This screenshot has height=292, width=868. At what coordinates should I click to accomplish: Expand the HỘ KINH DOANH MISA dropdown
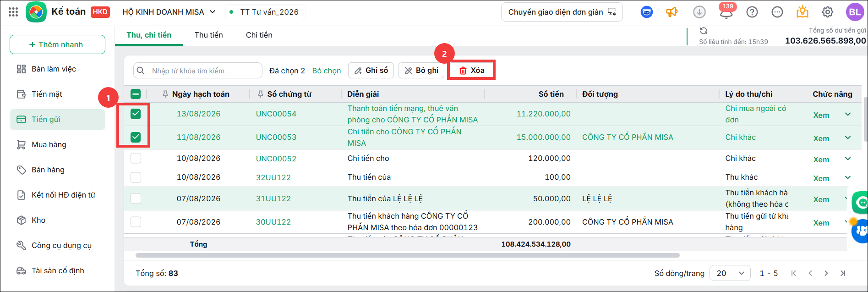(169, 12)
